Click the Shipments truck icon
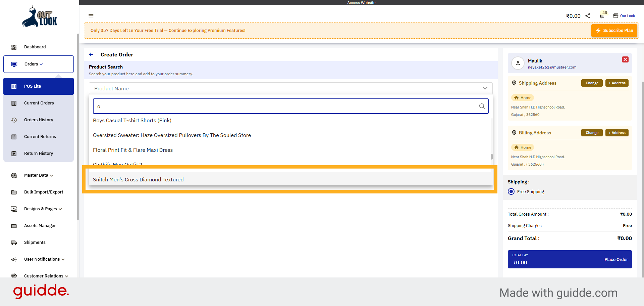The image size is (644, 306). click(14, 243)
